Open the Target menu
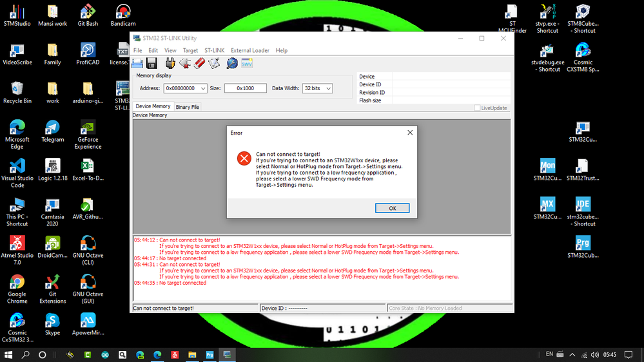This screenshot has width=644, height=362. pos(190,50)
